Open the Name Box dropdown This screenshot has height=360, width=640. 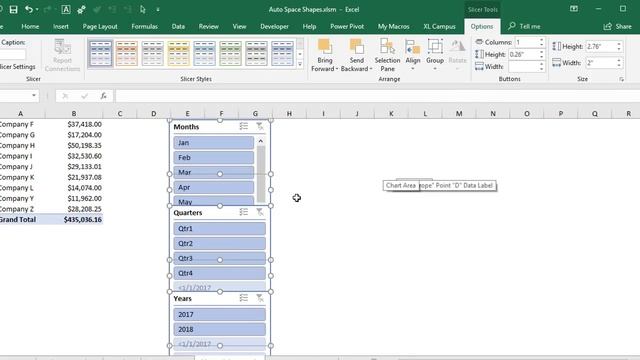[x=34, y=96]
